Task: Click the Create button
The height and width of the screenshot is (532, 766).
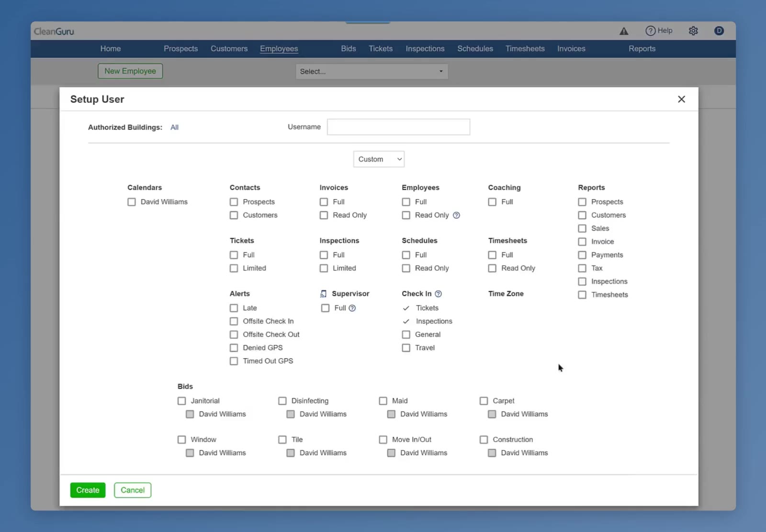Action: pos(88,490)
